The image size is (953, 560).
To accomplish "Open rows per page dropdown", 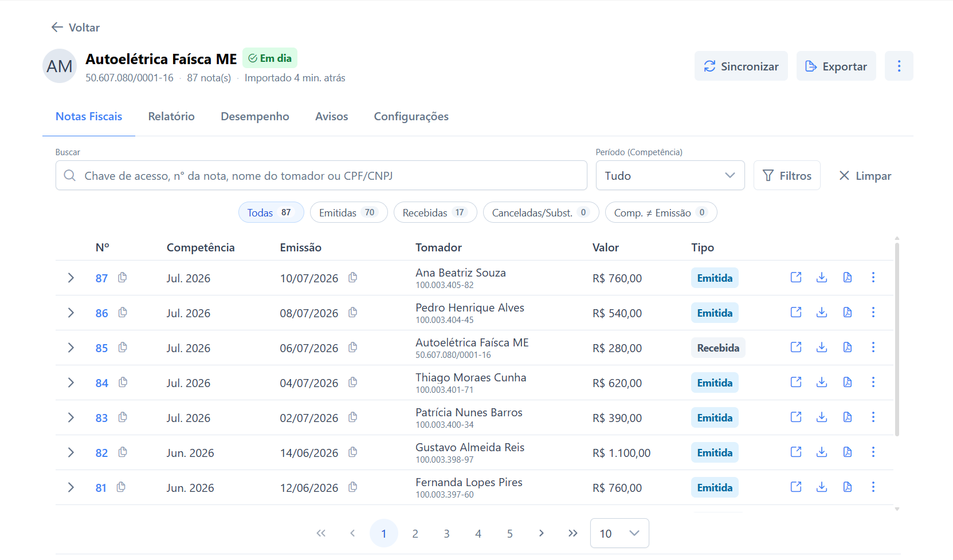I will coord(619,533).
